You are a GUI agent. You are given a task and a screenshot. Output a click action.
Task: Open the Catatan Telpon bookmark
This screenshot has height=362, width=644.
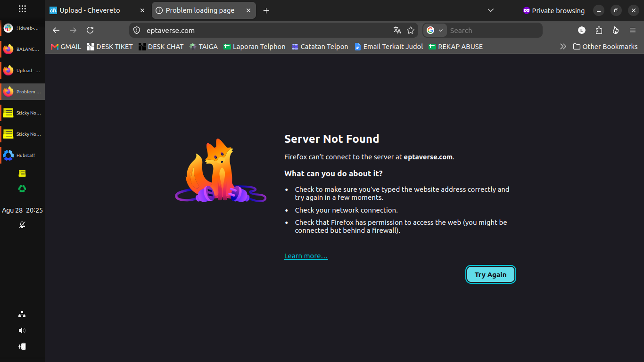(320, 47)
